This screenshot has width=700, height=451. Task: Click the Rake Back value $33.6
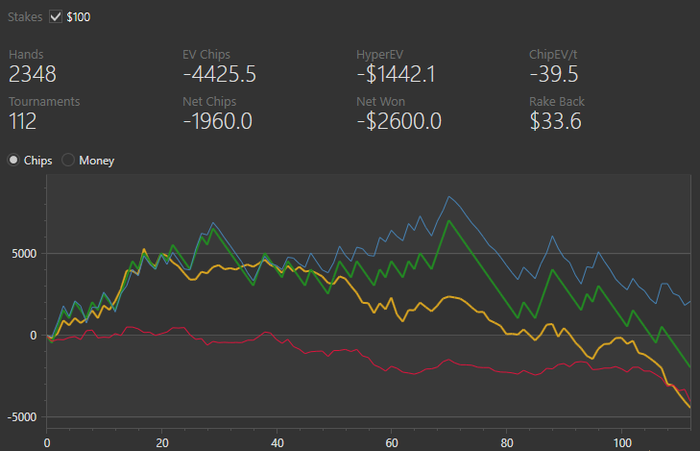click(x=555, y=122)
